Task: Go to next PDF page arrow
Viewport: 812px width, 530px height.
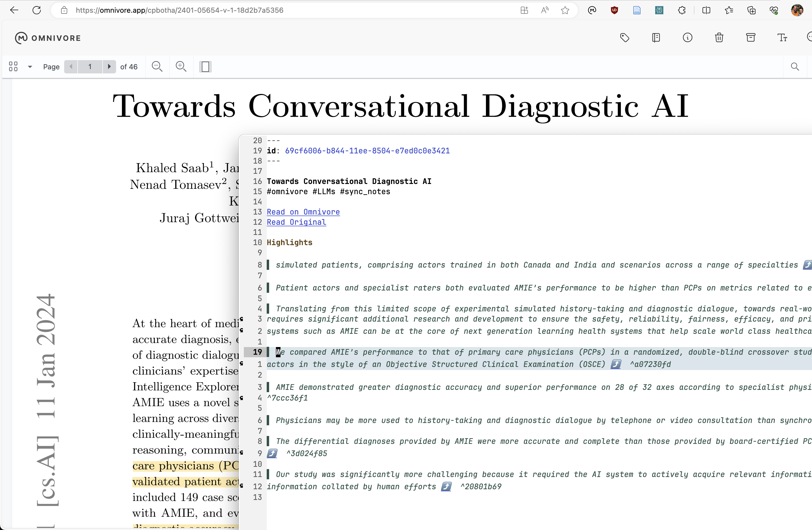Action: click(x=109, y=67)
